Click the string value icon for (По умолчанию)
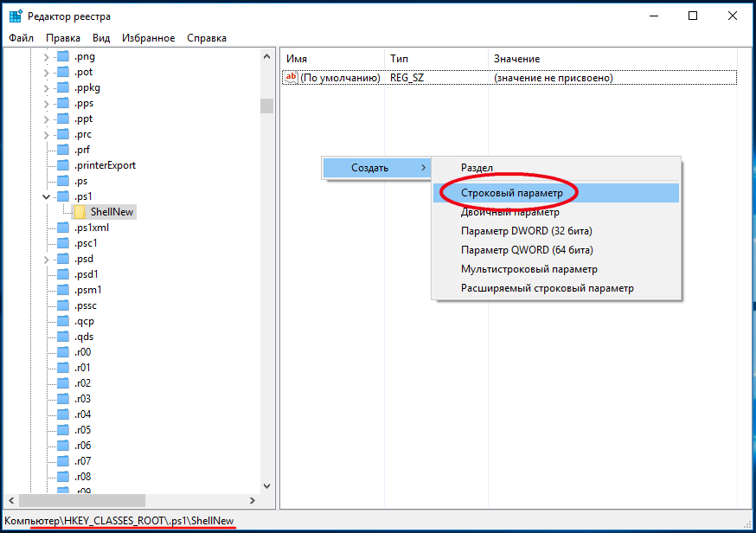Screen dimensions: 756x533 [x=292, y=78]
